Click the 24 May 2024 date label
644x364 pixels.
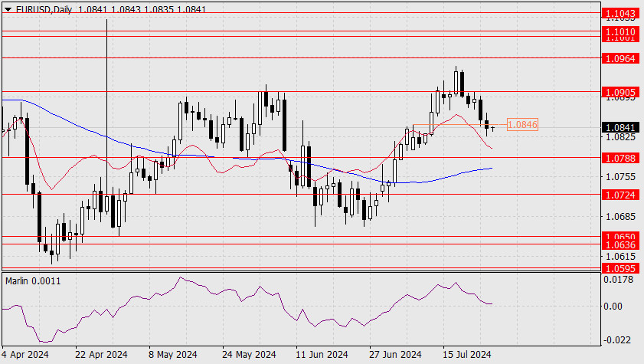249,355
